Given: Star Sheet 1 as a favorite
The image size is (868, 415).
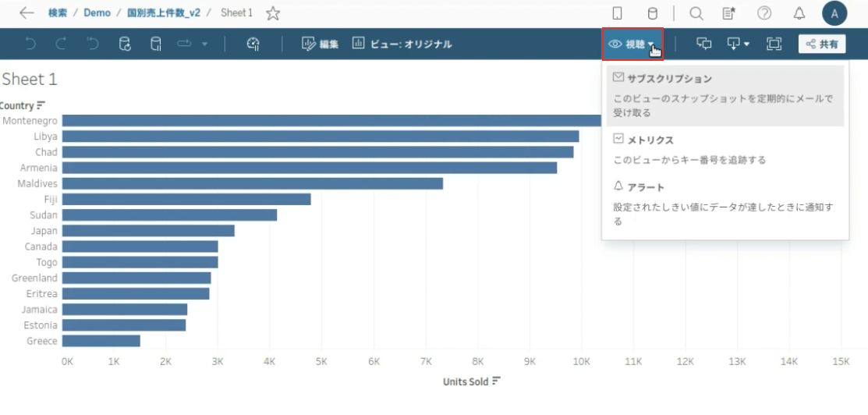Looking at the screenshot, I should point(273,13).
